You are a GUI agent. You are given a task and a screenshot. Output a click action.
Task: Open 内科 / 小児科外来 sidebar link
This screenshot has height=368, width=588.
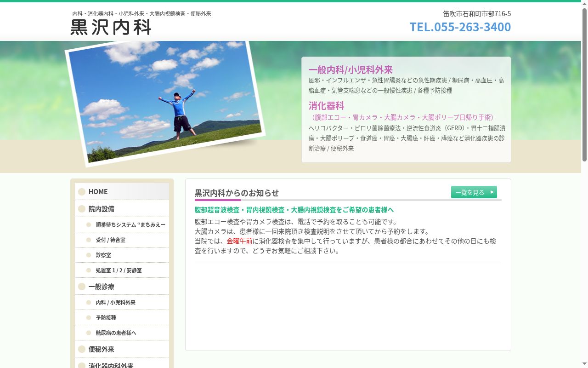[122, 302]
